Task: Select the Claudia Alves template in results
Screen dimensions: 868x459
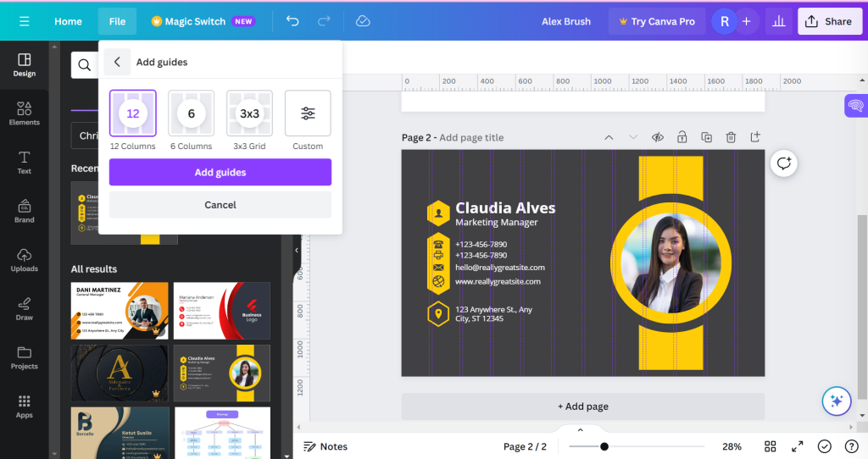Action: pos(222,373)
